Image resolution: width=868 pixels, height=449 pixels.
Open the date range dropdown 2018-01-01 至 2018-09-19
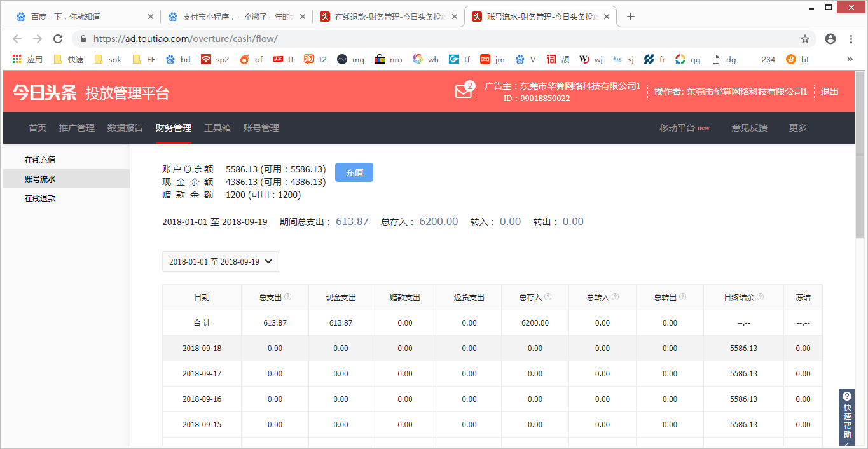(x=220, y=261)
